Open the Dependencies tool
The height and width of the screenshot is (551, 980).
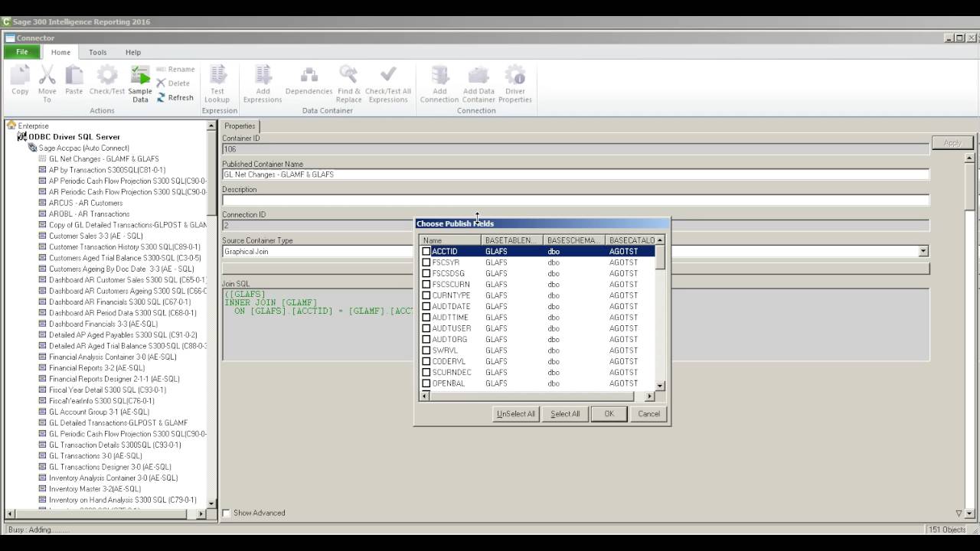point(309,80)
